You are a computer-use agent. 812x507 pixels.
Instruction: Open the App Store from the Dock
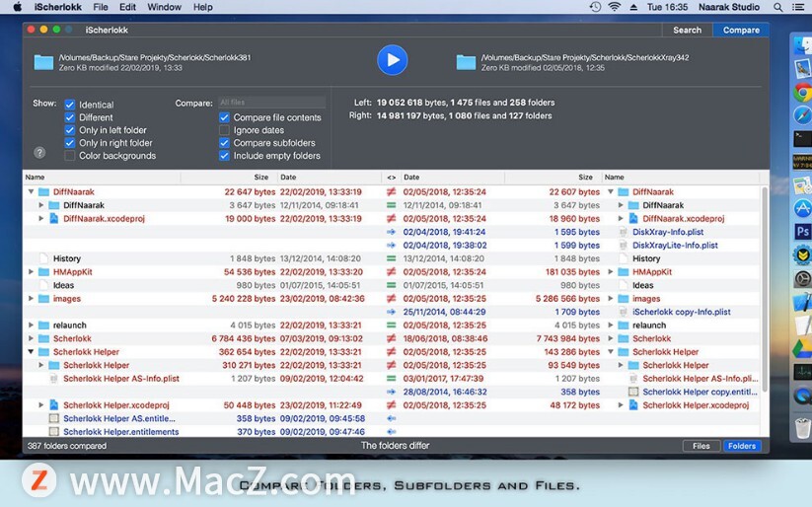coord(802,208)
